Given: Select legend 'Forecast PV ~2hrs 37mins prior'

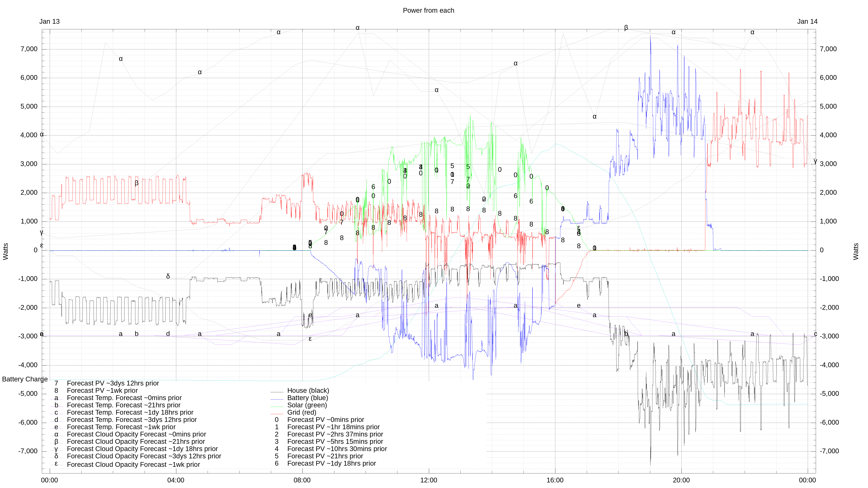Looking at the screenshot, I should point(335,434).
